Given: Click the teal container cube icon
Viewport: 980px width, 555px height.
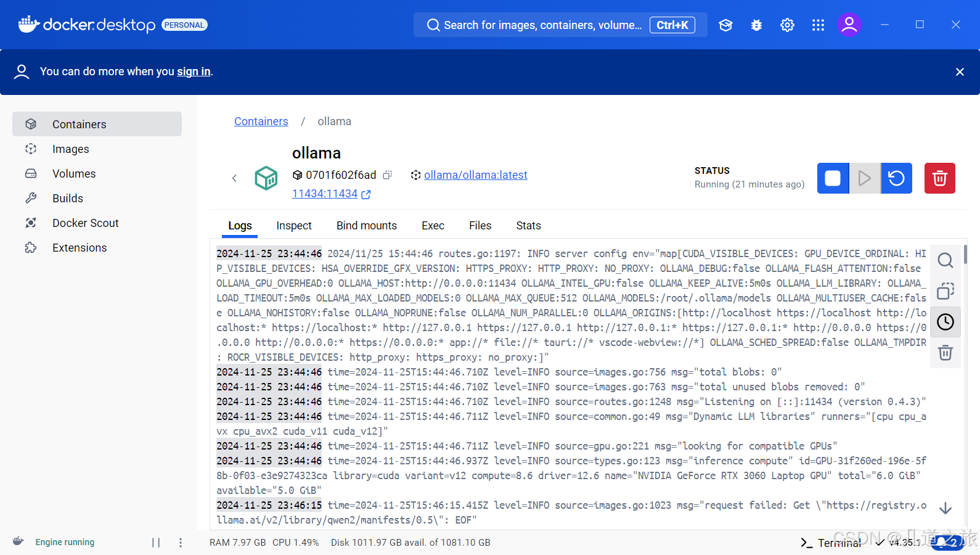Looking at the screenshot, I should 266,178.
